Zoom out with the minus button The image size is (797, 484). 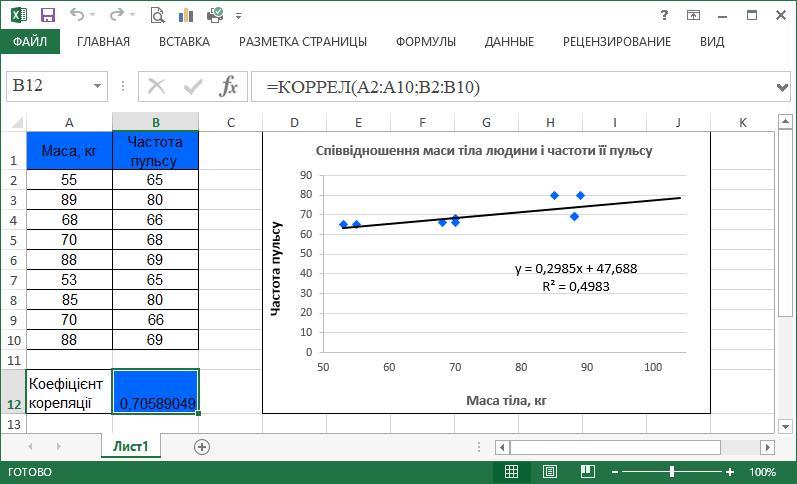615,472
